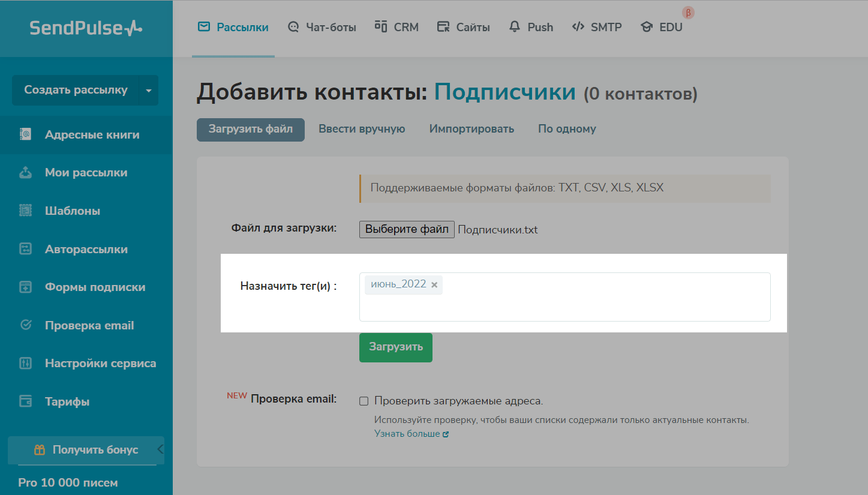Click the 'Выберите файл' button
868x495 pixels.
pos(407,229)
